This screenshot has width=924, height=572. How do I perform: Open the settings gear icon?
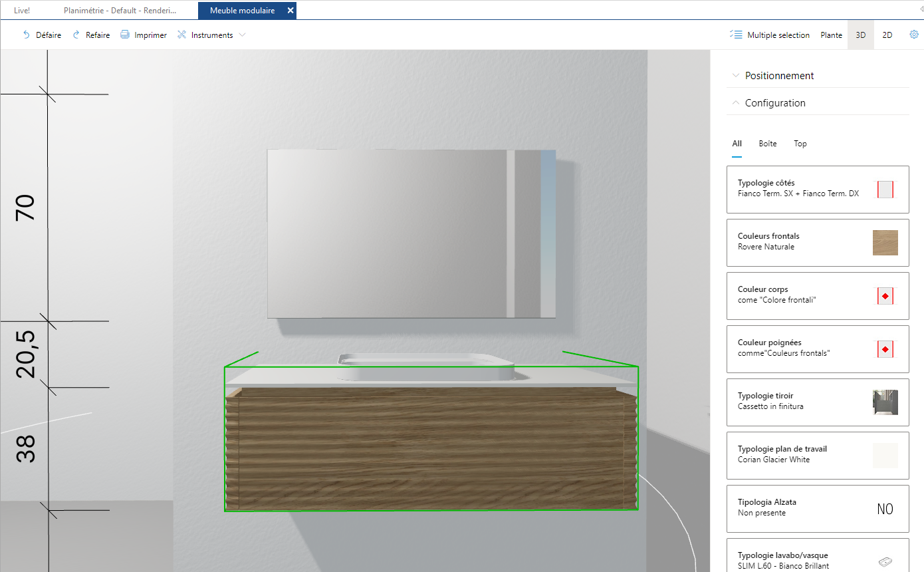click(914, 35)
